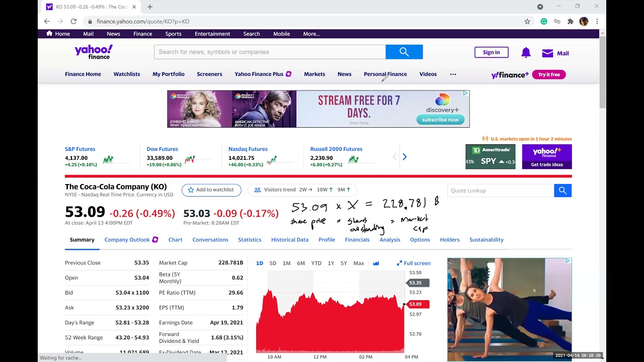
Task: Open My Portfolio in finance nav
Action: pyautogui.click(x=169, y=74)
